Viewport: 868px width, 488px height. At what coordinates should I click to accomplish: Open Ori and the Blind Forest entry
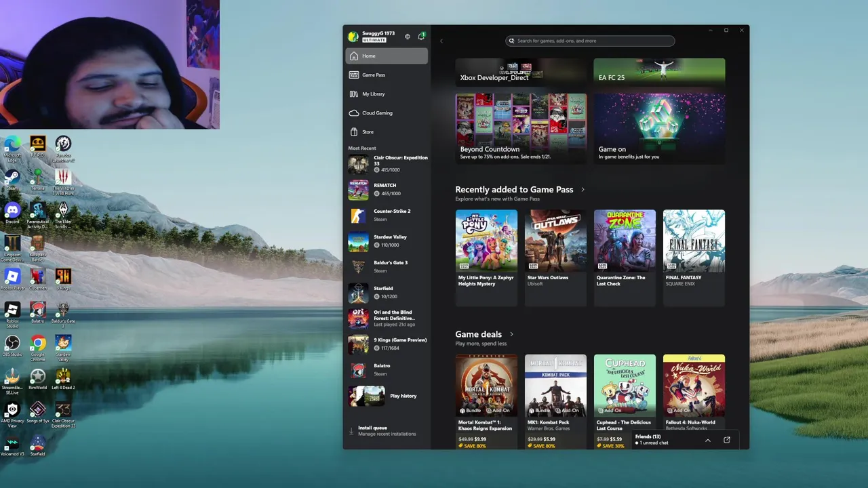388,319
